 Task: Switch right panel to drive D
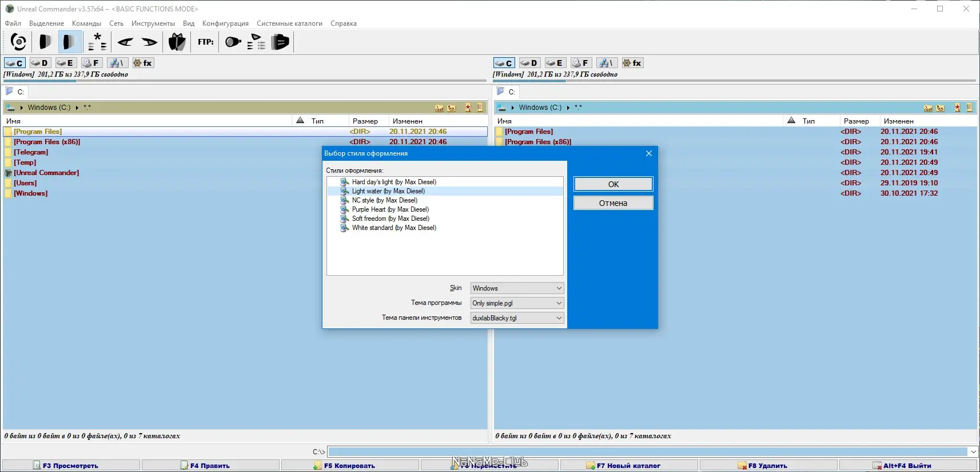[x=529, y=63]
